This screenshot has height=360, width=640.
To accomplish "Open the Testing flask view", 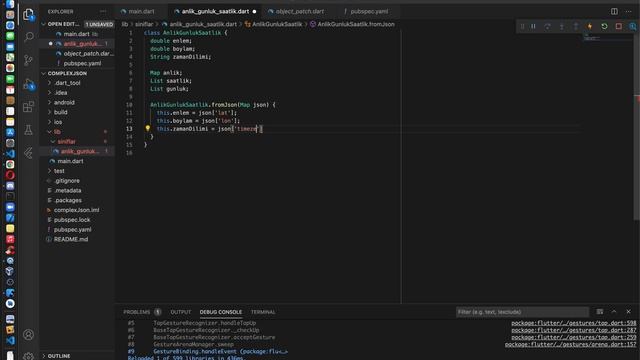I will pos(29,130).
